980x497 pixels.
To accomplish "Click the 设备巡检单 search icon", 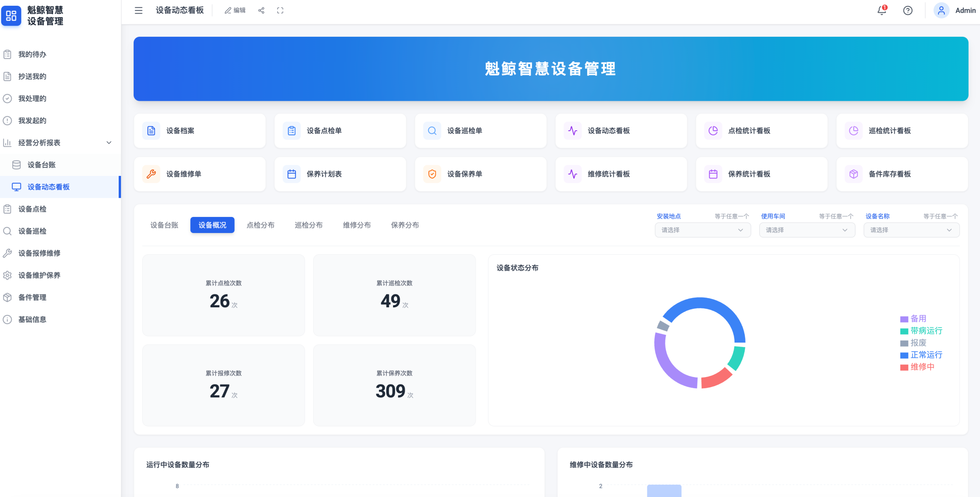I will click(432, 131).
